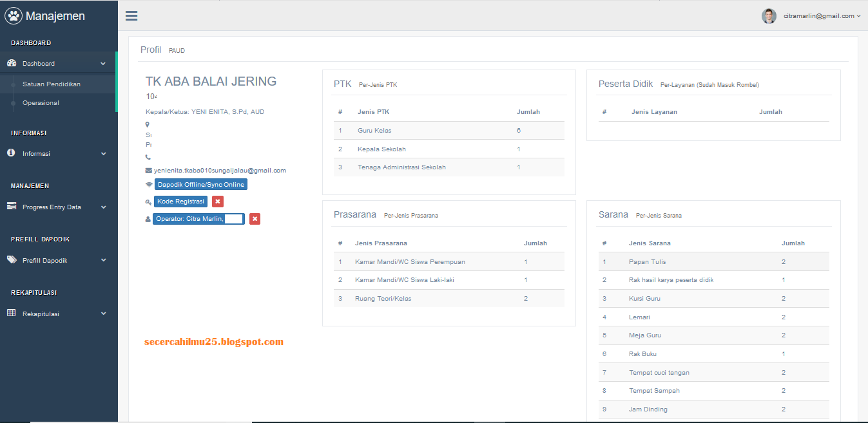Viewport: 868px width, 423px height.
Task: Remove the Operator with its red X button
Action: pyautogui.click(x=255, y=219)
